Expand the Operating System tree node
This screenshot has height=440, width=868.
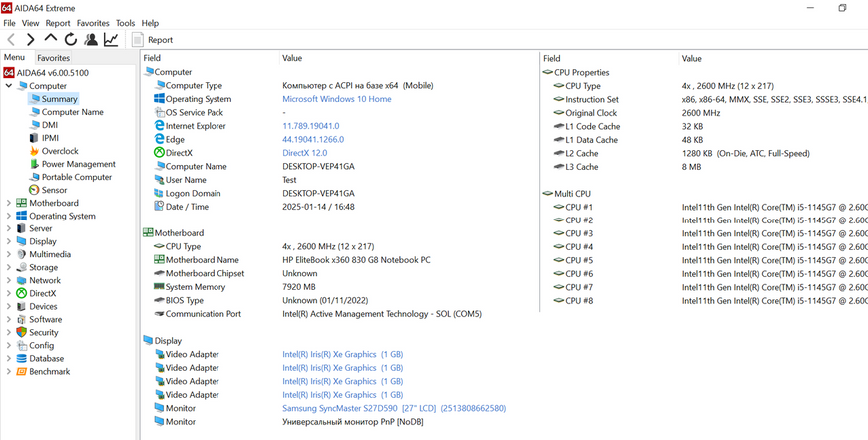9,216
